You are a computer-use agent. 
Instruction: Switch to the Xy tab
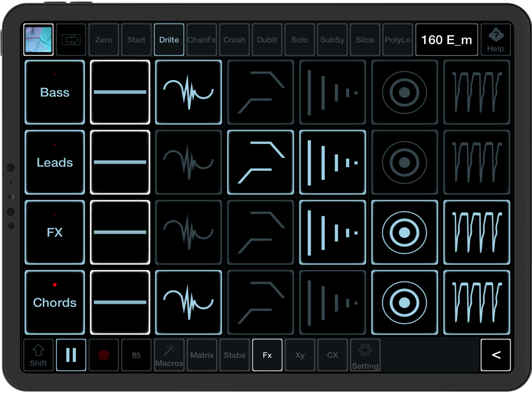(300, 355)
